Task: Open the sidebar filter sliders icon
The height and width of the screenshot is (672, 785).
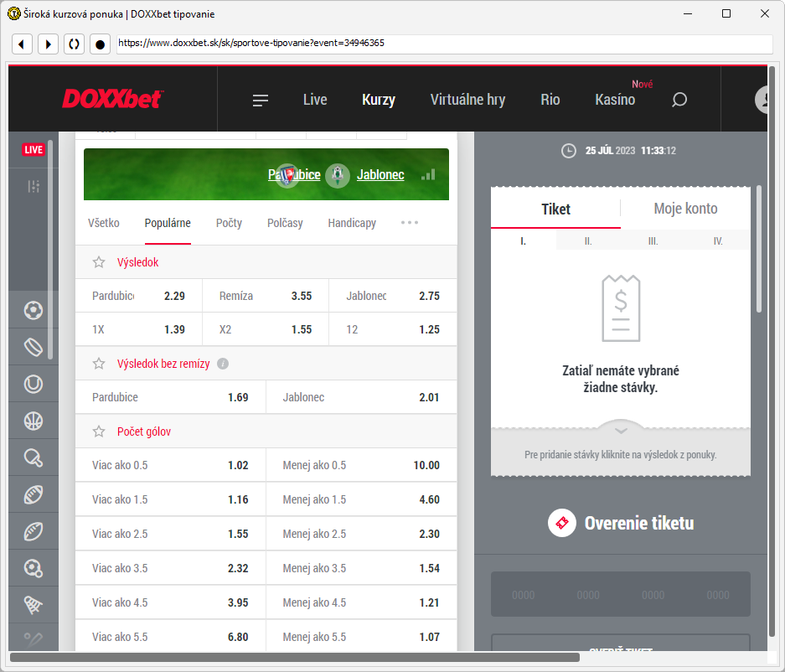Action: (x=34, y=186)
